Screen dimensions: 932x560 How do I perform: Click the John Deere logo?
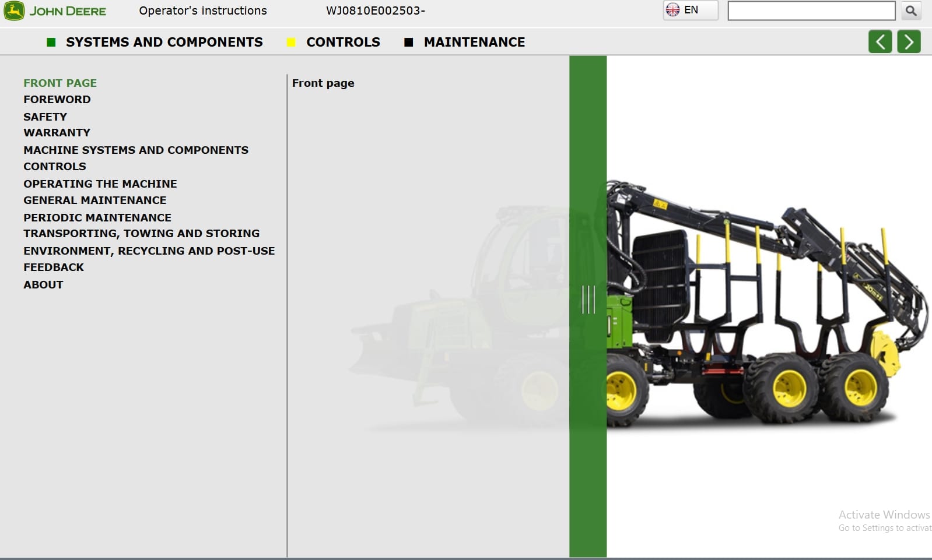point(55,11)
